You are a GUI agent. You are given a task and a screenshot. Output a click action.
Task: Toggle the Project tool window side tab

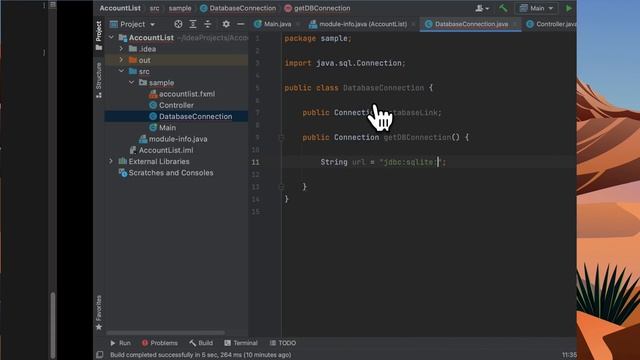pos(99,36)
